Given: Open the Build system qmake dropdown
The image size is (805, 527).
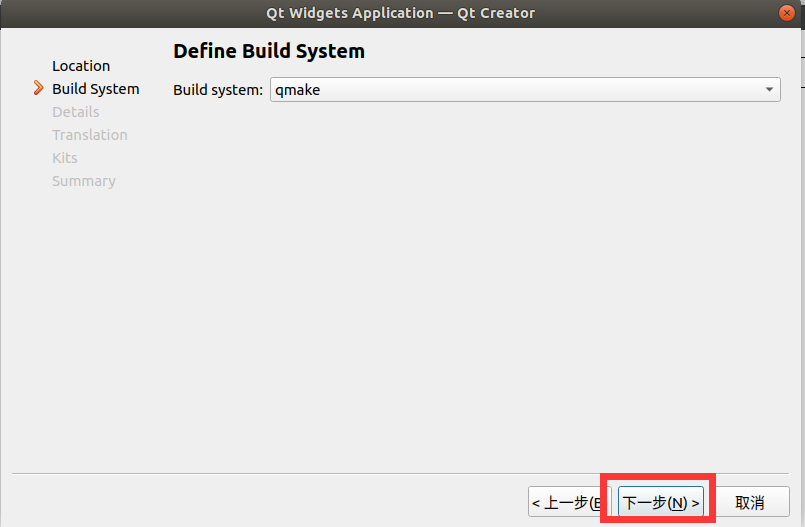Looking at the screenshot, I should 525,90.
